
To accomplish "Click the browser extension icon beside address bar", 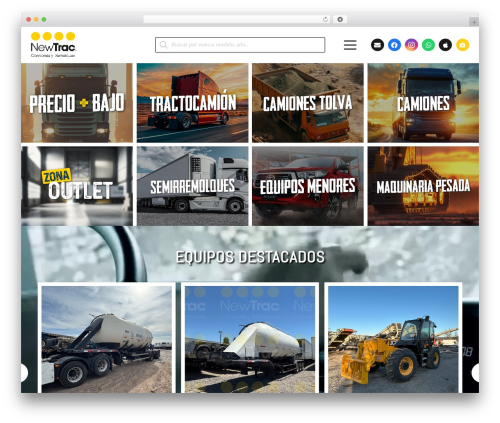I will [x=340, y=19].
